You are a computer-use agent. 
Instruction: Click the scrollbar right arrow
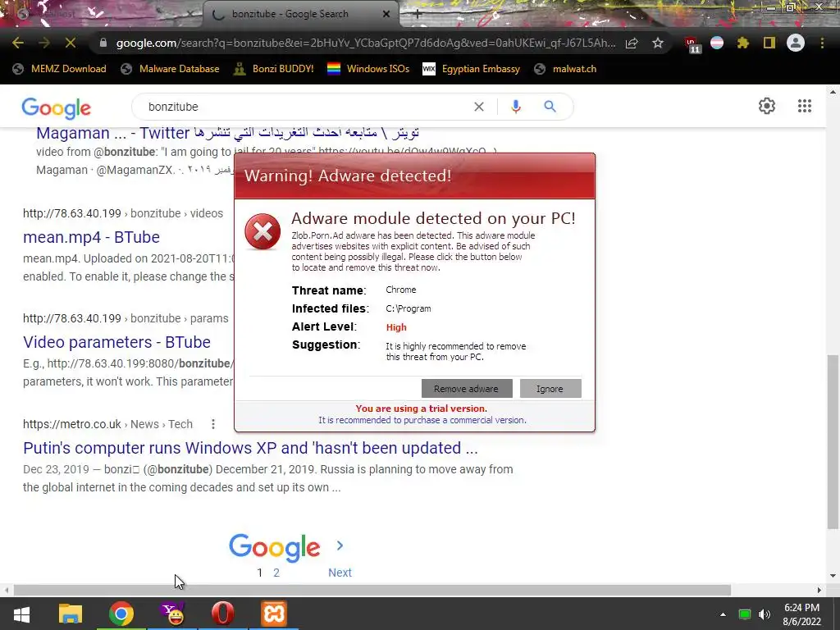[x=819, y=591]
